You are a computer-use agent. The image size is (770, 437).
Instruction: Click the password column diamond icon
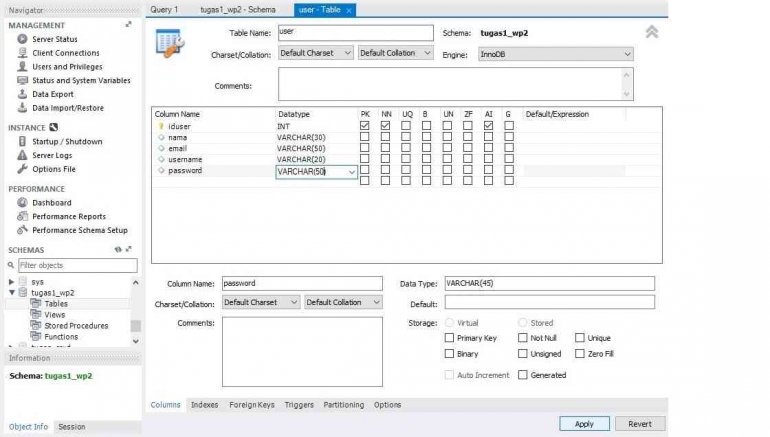coord(161,170)
